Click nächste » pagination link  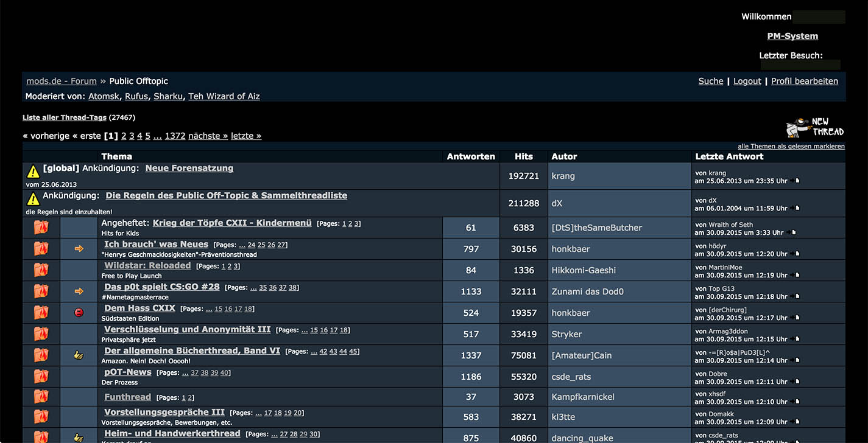(x=208, y=136)
